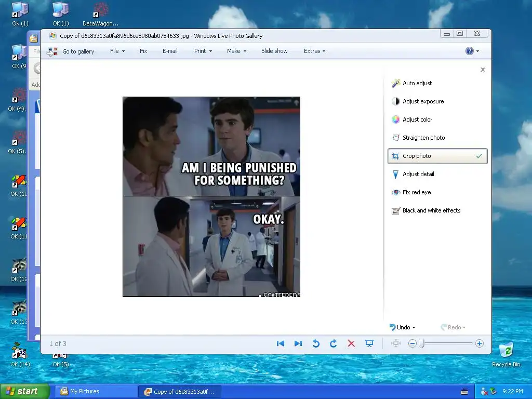Select the Crop photo tool
Screen dimensions: 532x399
(437, 156)
